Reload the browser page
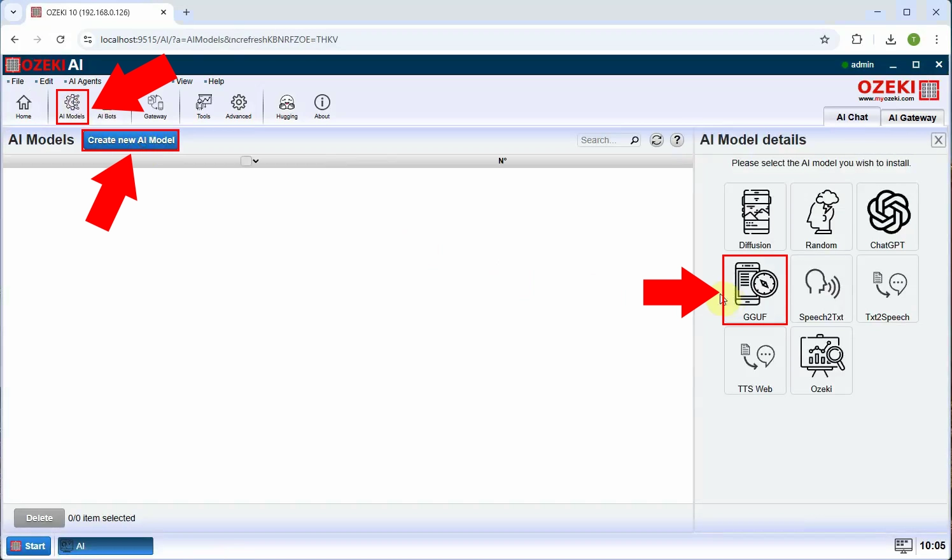The width and height of the screenshot is (952, 560). (60, 39)
